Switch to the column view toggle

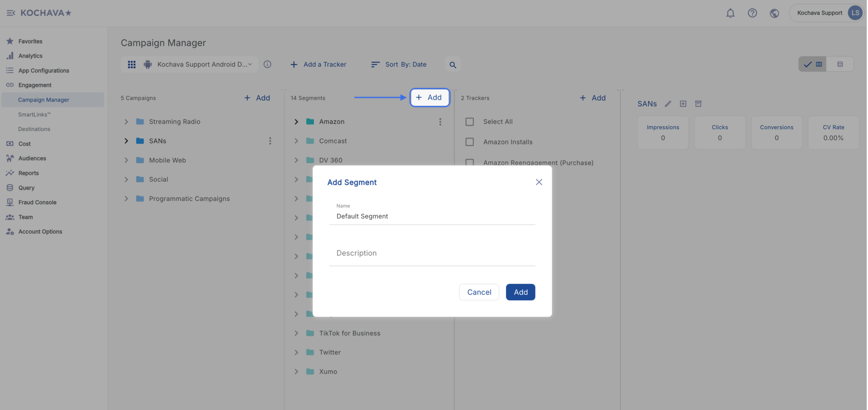click(812, 64)
